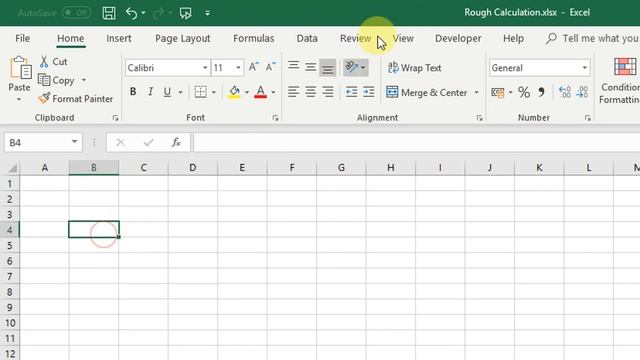Click the Paste clipboard icon
Image resolution: width=640 pixels, height=360 pixels.
(20, 68)
